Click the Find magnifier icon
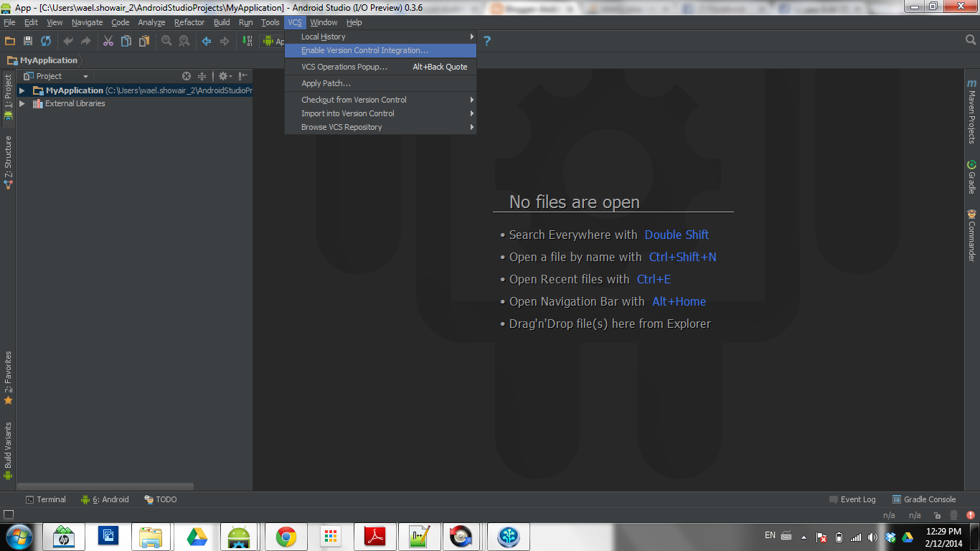This screenshot has height=551, width=980. [166, 41]
